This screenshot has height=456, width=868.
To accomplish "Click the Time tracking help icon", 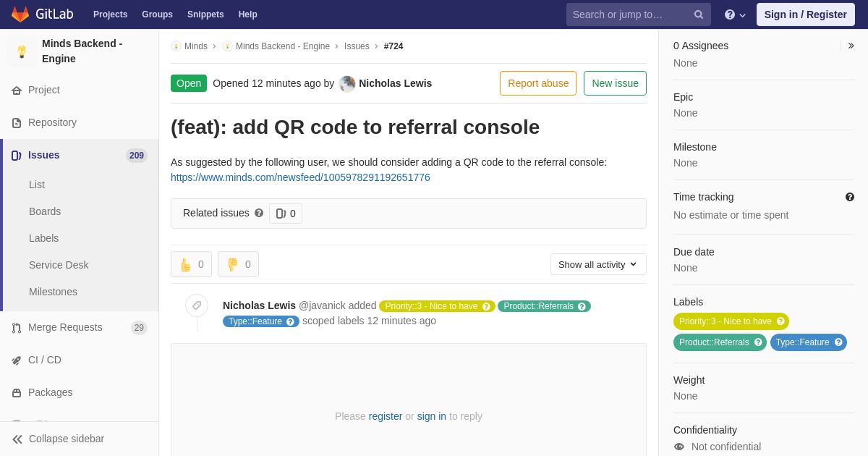I will pos(850,197).
